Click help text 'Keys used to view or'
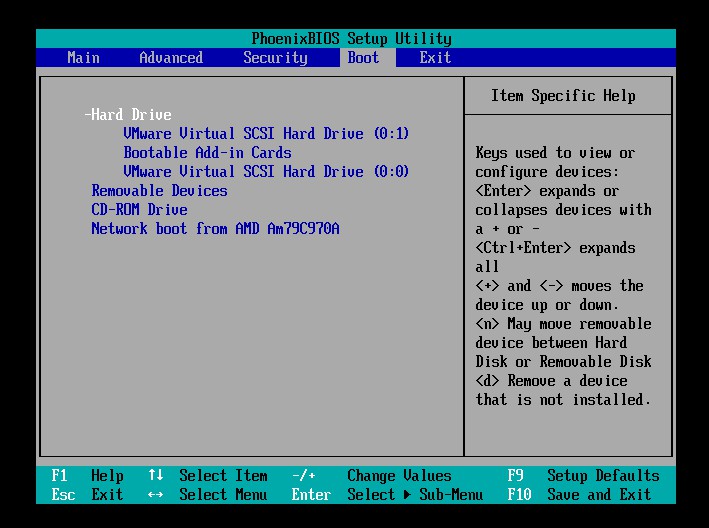The height and width of the screenshot is (528, 709). coord(555,153)
